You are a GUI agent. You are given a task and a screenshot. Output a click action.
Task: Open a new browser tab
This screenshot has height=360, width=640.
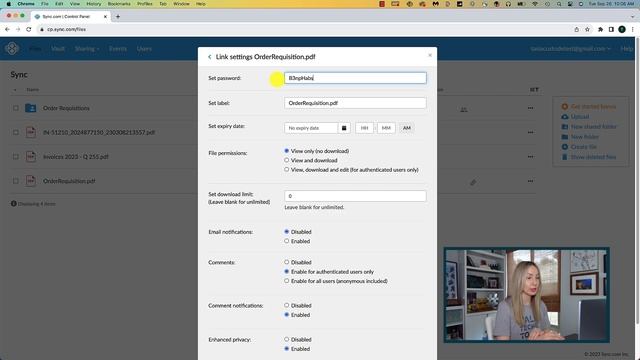click(118, 17)
